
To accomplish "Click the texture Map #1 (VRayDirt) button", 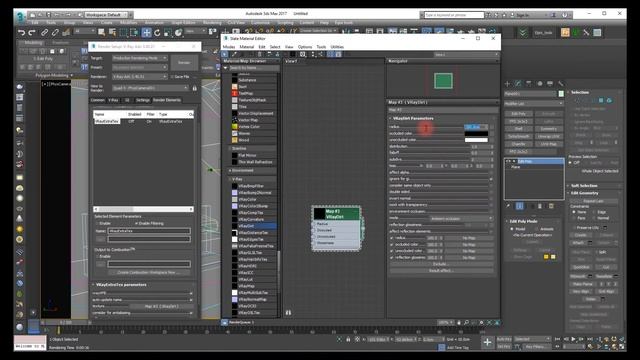I will [161, 306].
